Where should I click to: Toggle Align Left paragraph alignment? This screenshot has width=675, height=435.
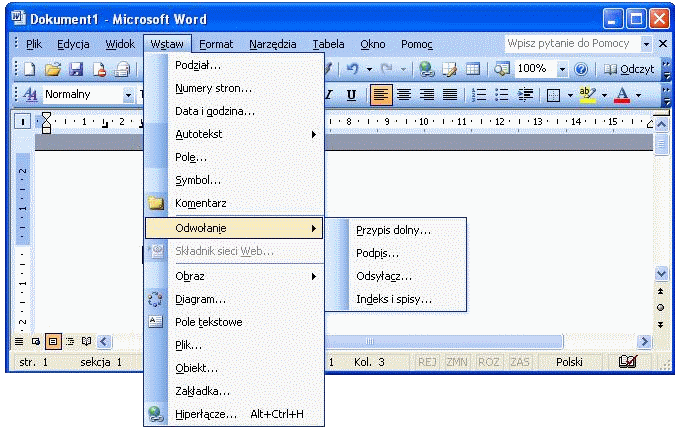381,94
